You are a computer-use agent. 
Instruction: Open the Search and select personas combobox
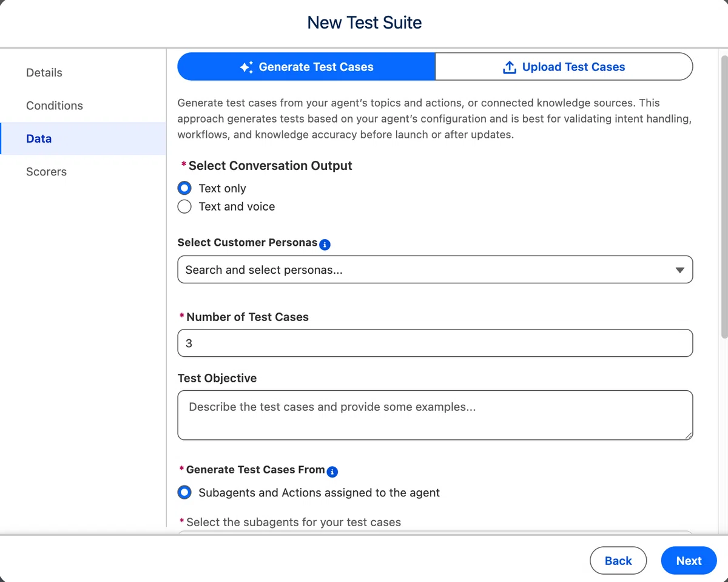[435, 269]
